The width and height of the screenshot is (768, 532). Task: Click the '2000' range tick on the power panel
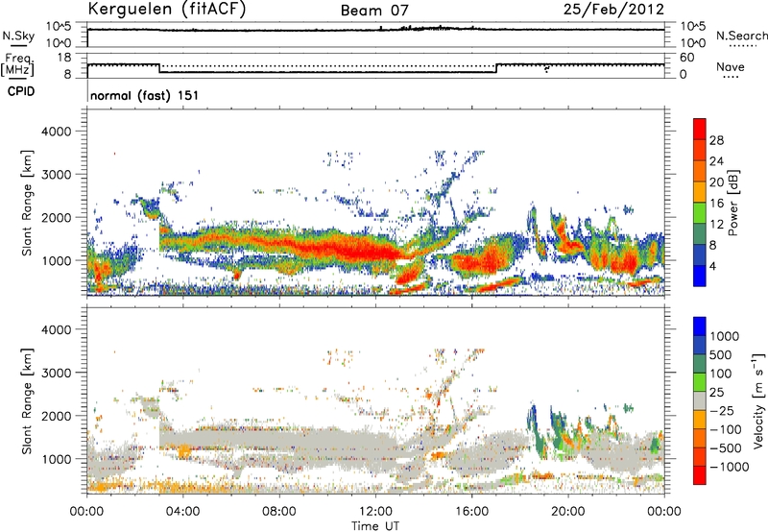click(x=56, y=217)
